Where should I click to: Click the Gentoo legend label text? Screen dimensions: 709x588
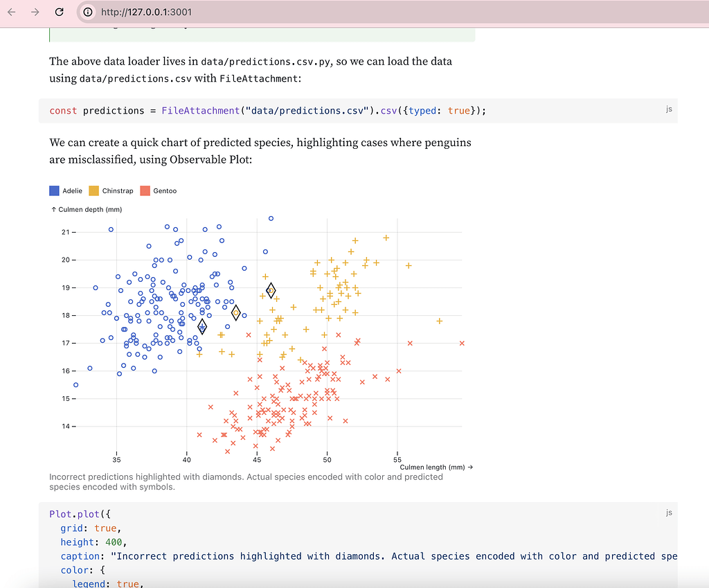pyautogui.click(x=165, y=190)
